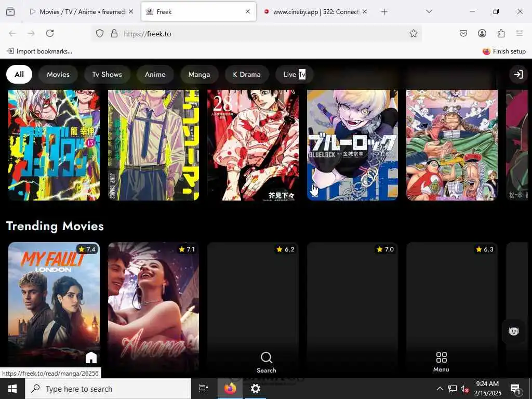Image resolution: width=532 pixels, height=399 pixels.
Task: Filter by Manga category
Action: coord(199,74)
